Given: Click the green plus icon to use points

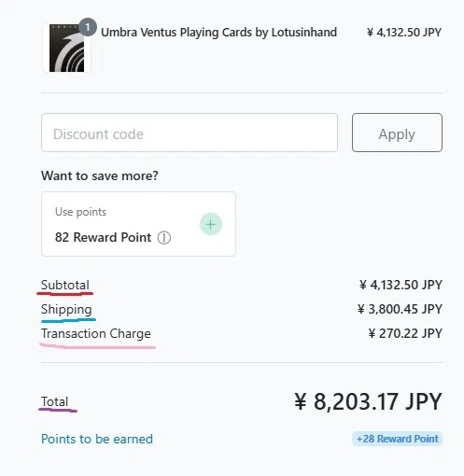Looking at the screenshot, I should point(211,224).
